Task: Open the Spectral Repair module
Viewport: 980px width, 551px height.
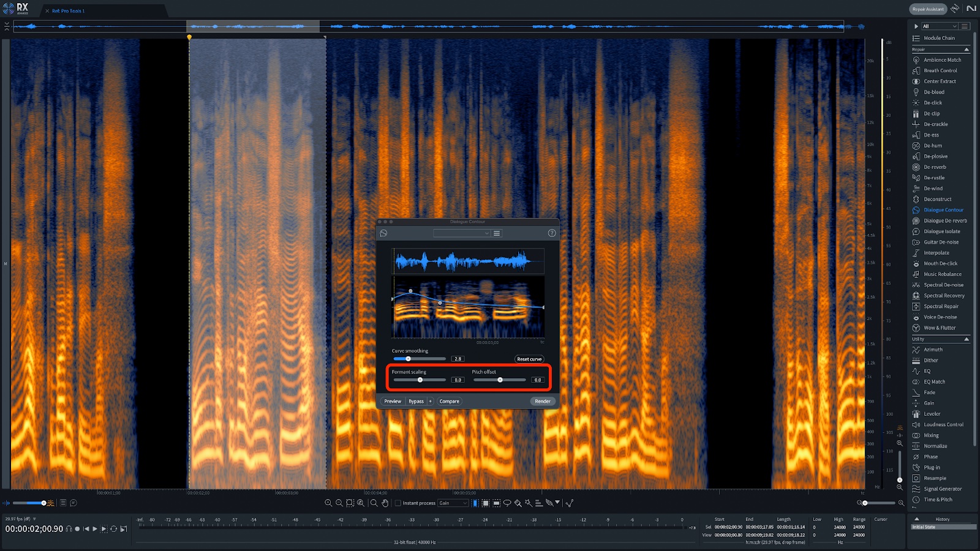Action: [941, 306]
